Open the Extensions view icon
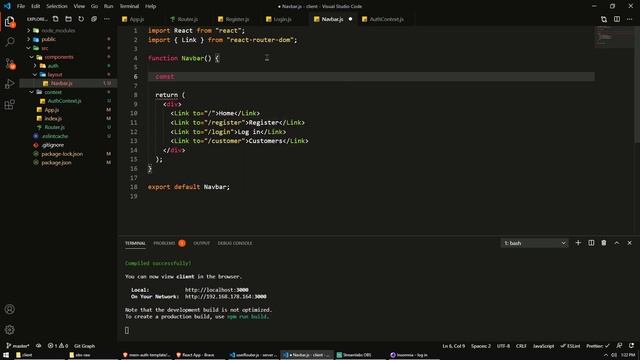The width and height of the screenshot is (640, 360). tap(10, 104)
